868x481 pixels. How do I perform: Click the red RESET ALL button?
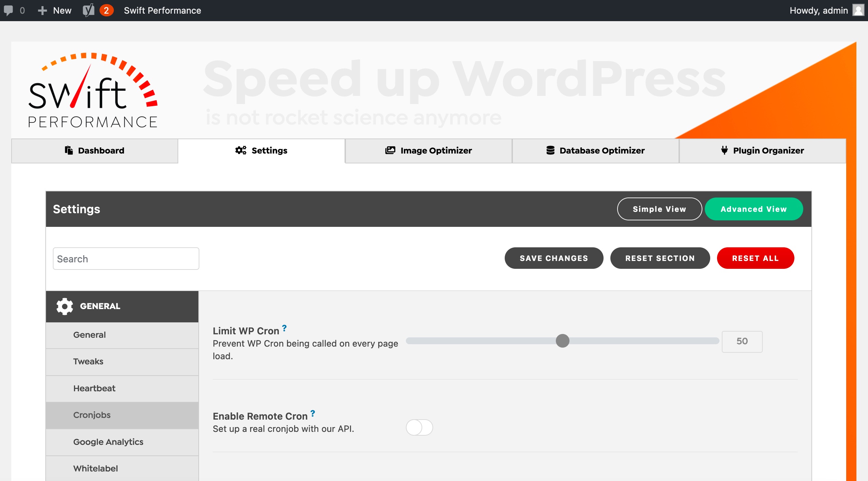tap(756, 258)
